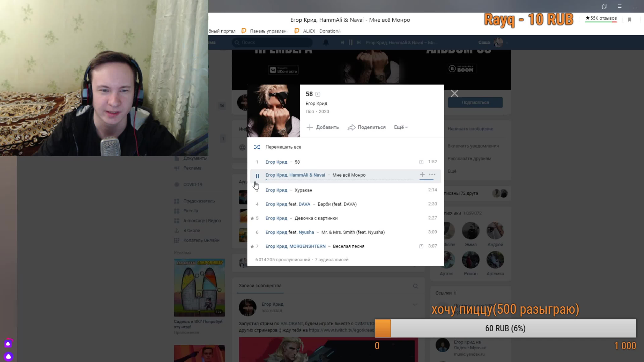Open Picrolla app in sidebar
The image size is (644, 362).
click(191, 211)
